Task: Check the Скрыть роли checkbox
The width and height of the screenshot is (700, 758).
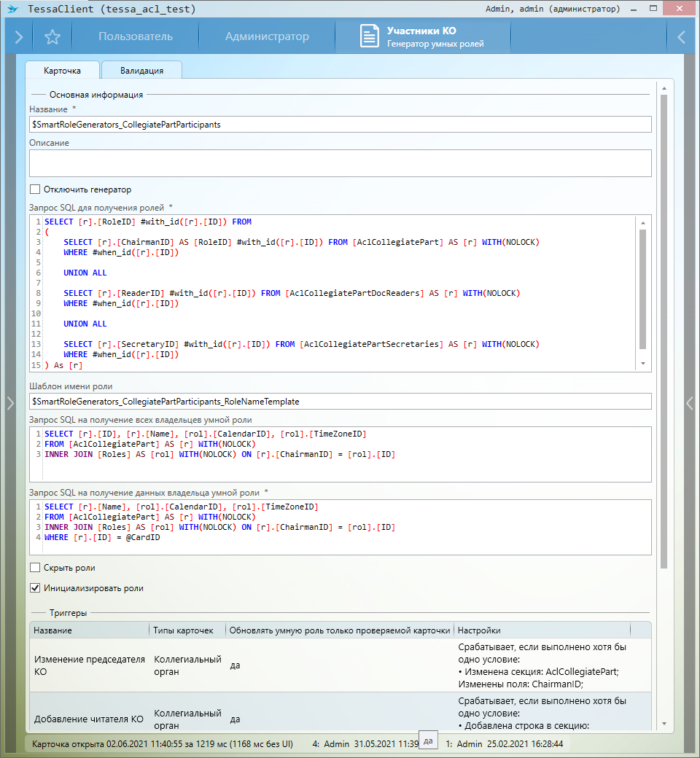Action: (x=35, y=568)
